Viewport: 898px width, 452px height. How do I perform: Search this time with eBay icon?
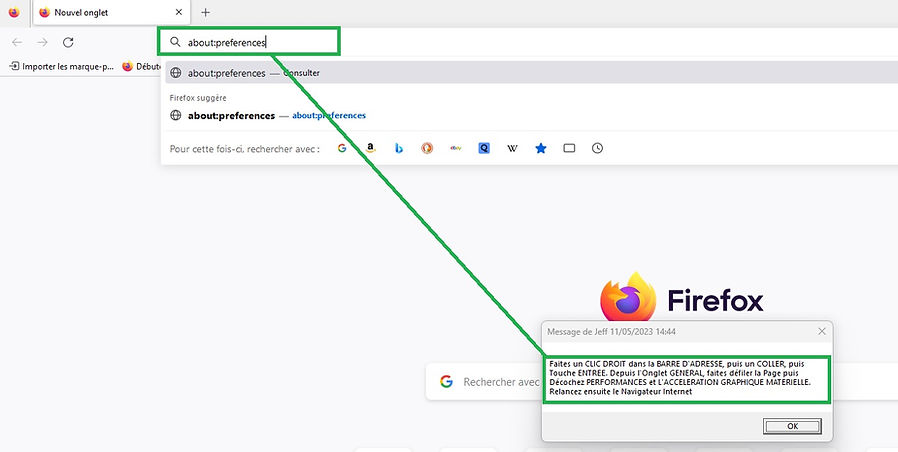point(456,148)
